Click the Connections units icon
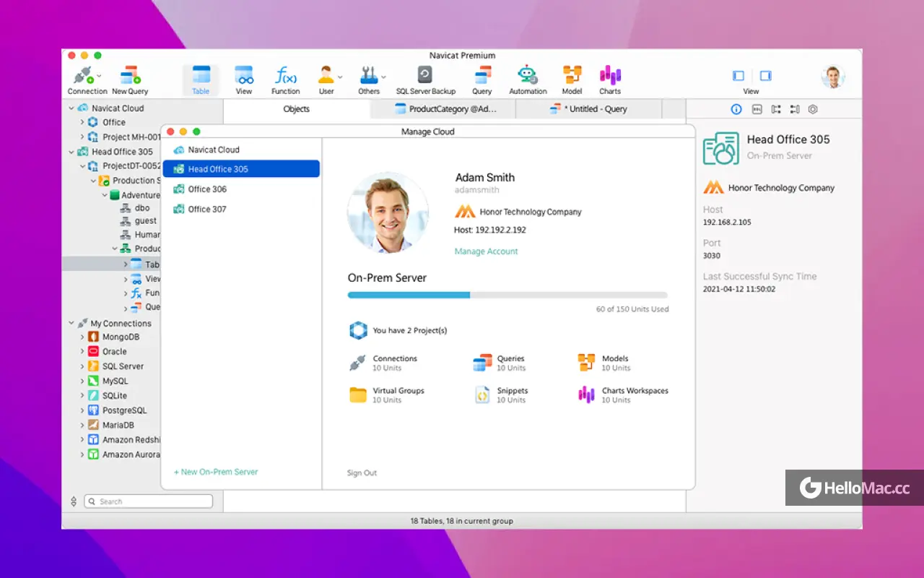This screenshot has height=578, width=924. click(358, 363)
